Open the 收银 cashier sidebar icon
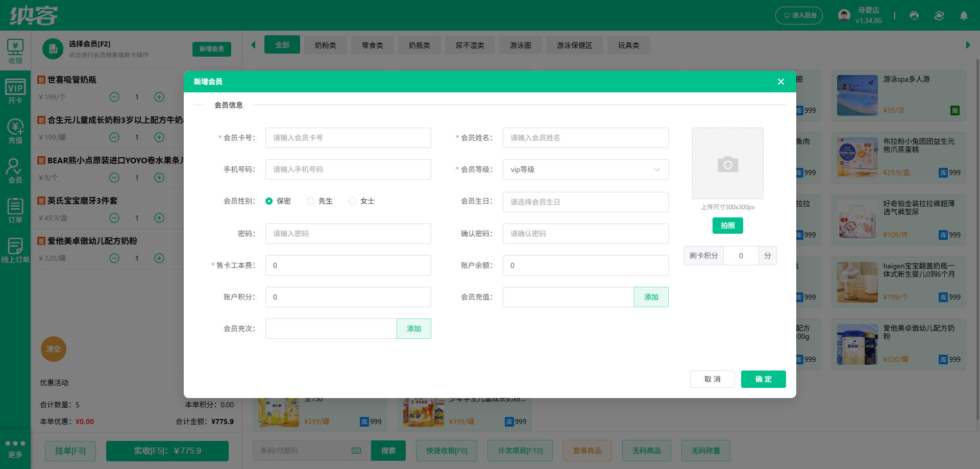980x469 pixels. pyautogui.click(x=15, y=51)
